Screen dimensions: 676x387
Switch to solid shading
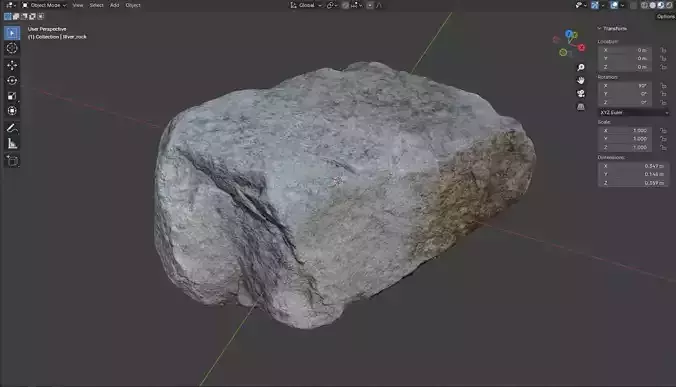tap(653, 5)
